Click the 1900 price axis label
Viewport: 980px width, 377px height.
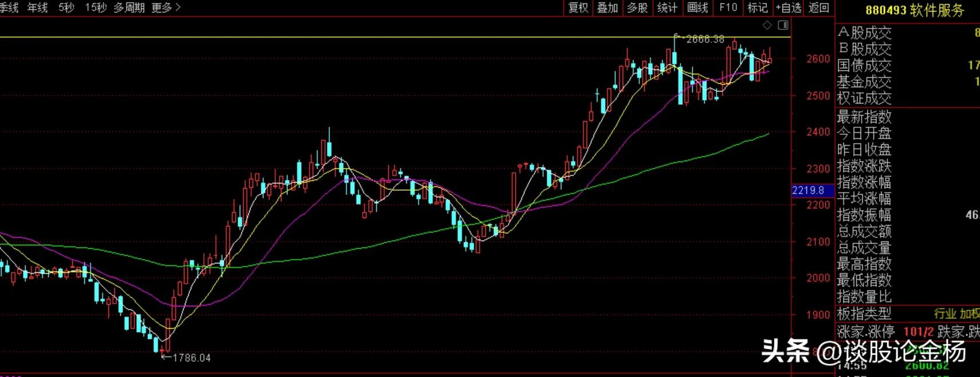[x=818, y=315]
